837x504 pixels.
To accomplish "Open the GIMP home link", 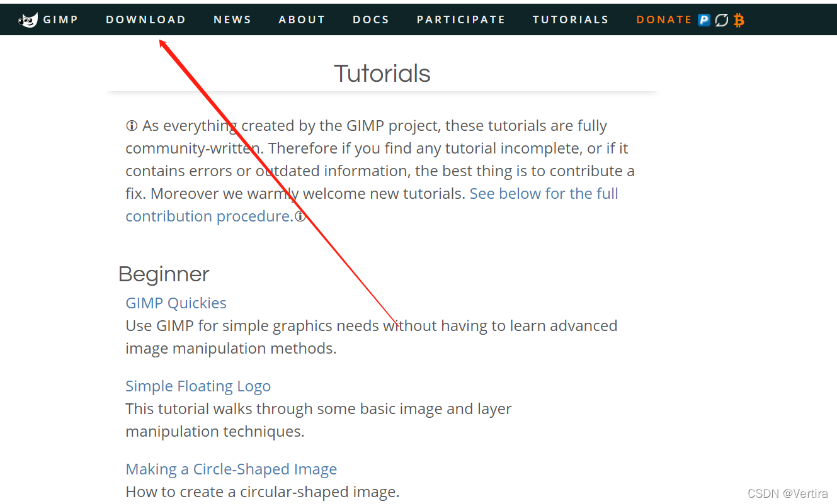I will point(60,20).
